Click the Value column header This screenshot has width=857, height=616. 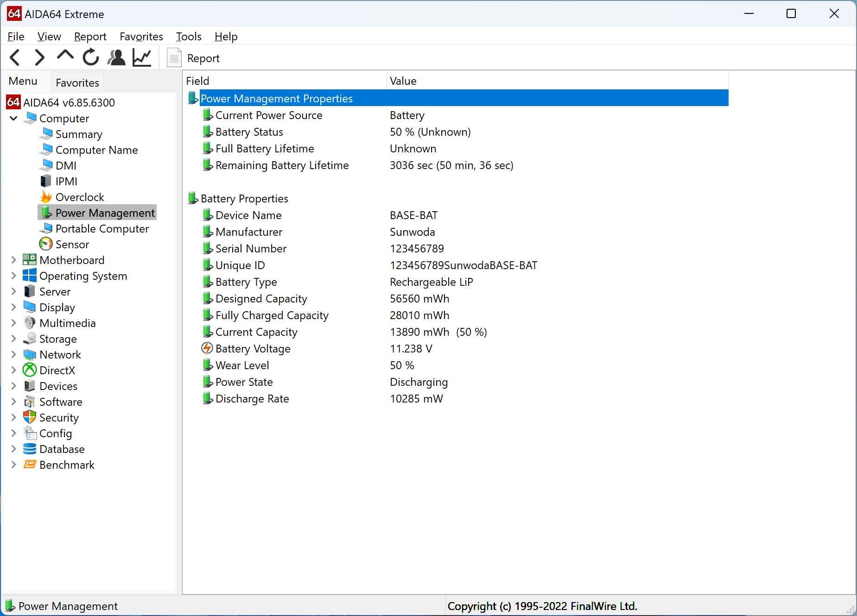point(558,81)
